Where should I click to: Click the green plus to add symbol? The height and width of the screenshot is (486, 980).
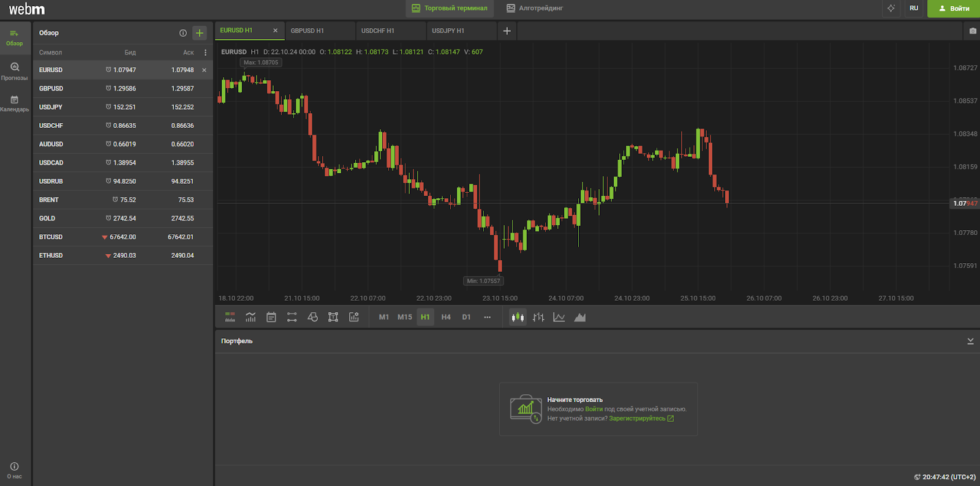(200, 33)
